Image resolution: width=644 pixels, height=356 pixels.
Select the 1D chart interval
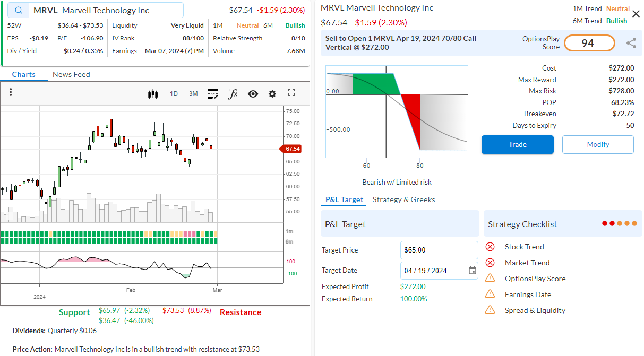174,94
